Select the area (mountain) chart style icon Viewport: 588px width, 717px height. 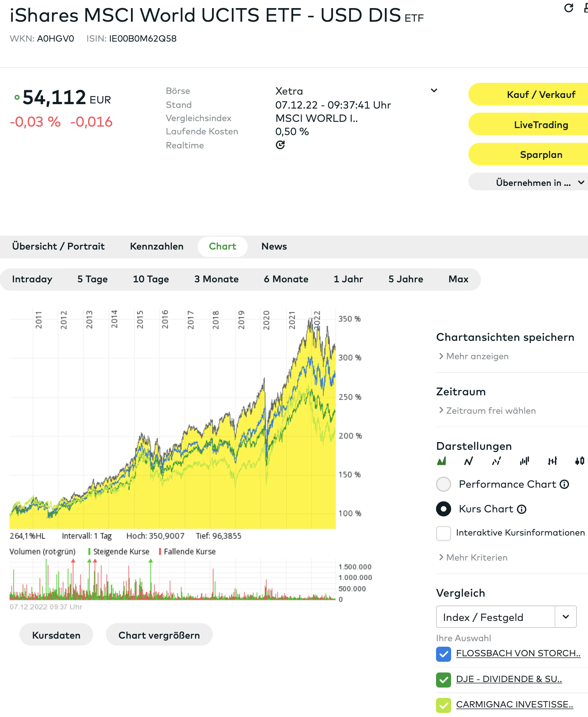click(x=442, y=461)
